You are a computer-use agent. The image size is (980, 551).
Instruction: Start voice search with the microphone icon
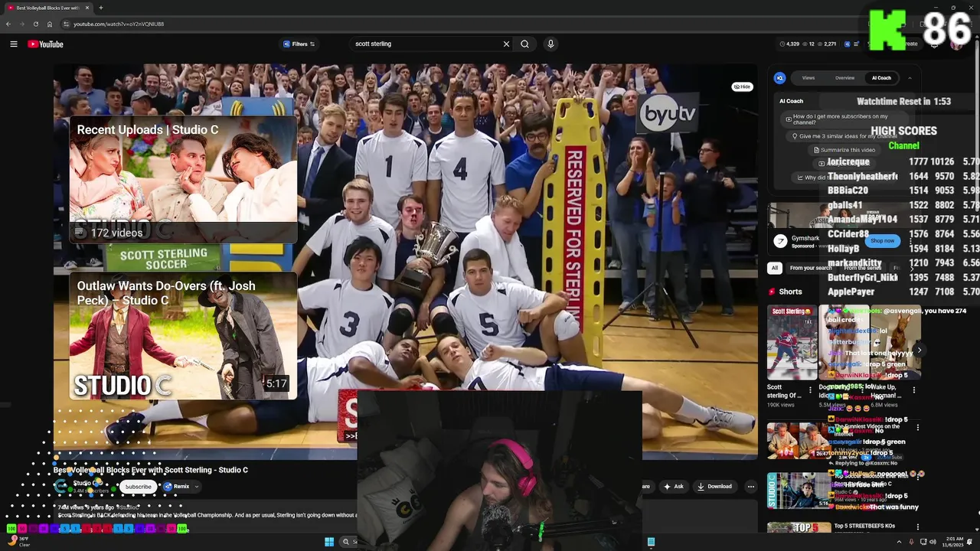click(x=550, y=44)
